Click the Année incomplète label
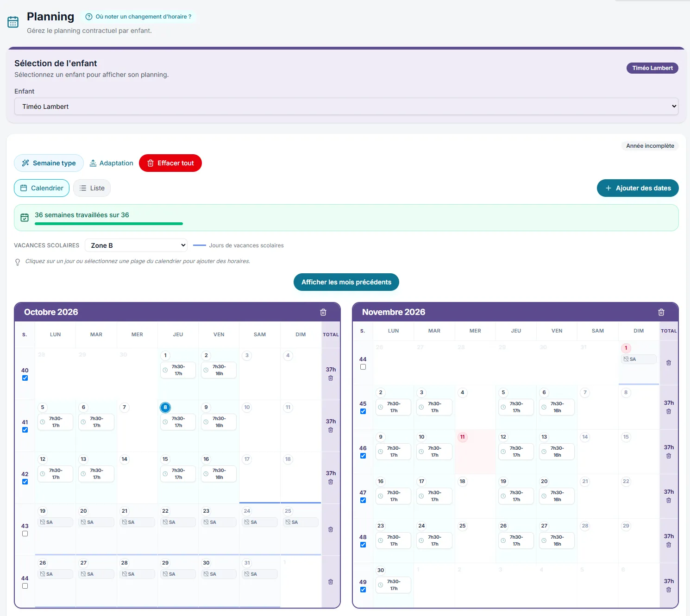The width and height of the screenshot is (690, 616). (650, 146)
